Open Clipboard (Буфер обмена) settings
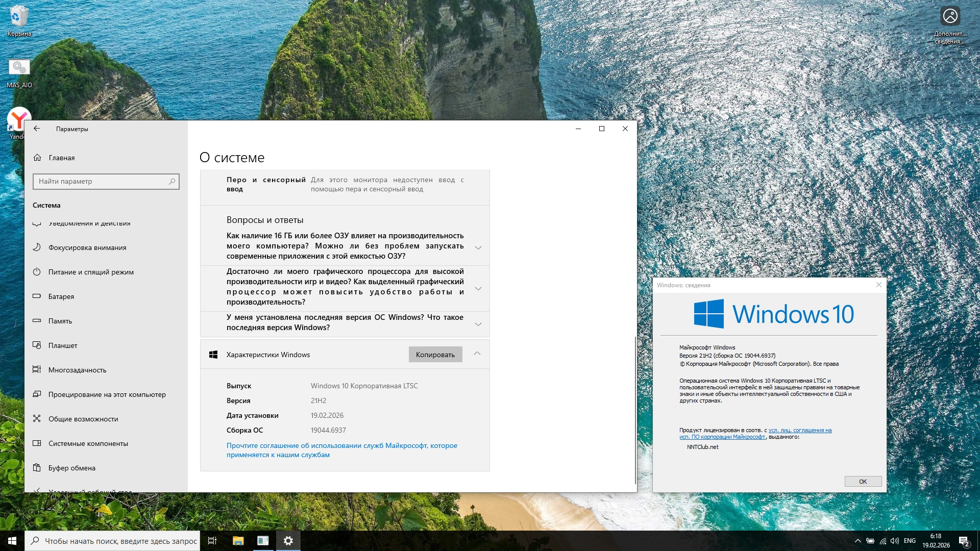Image resolution: width=980 pixels, height=551 pixels. click(x=71, y=468)
